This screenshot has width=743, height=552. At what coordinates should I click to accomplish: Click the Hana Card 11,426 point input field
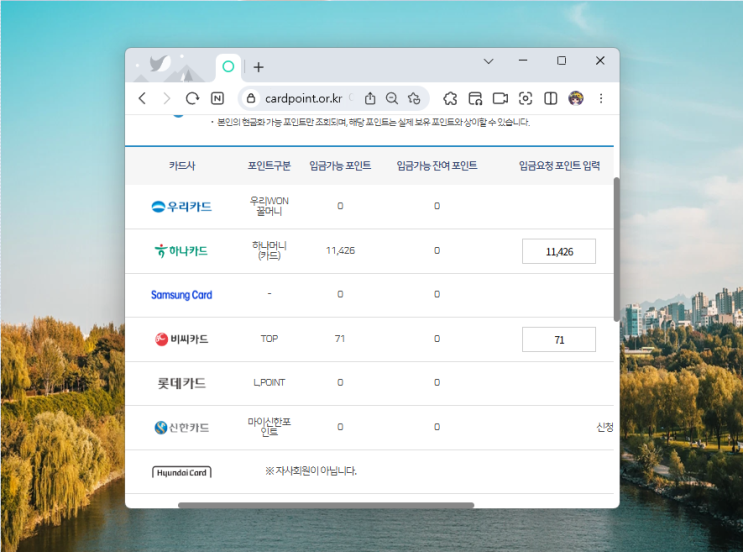click(x=559, y=251)
